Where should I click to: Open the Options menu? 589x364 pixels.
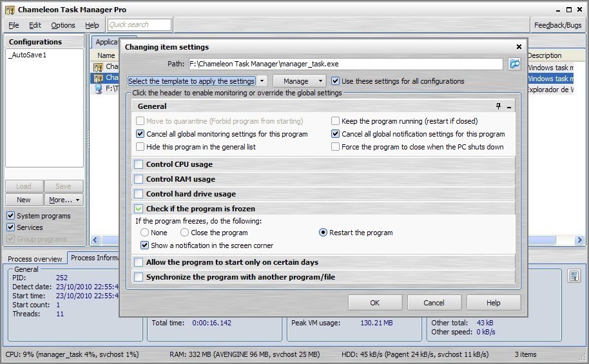pyautogui.click(x=63, y=25)
